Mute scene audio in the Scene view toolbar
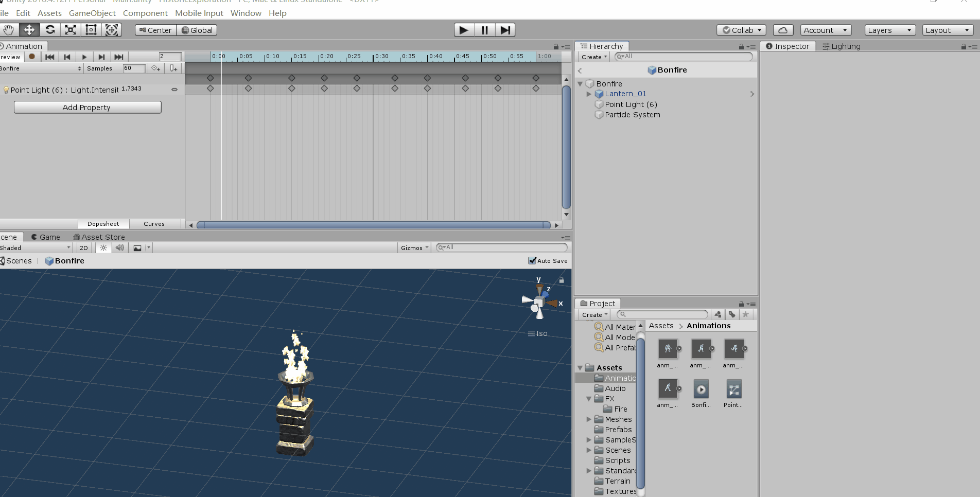The height and width of the screenshot is (497, 980). [x=120, y=247]
